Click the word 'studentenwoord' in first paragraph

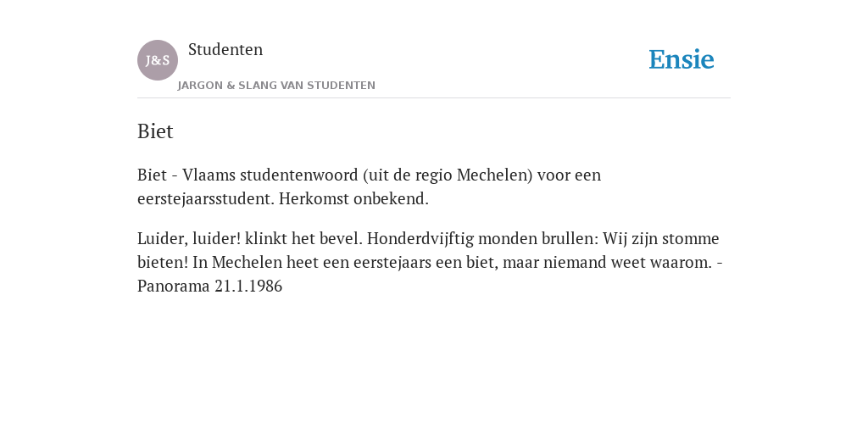click(x=299, y=175)
